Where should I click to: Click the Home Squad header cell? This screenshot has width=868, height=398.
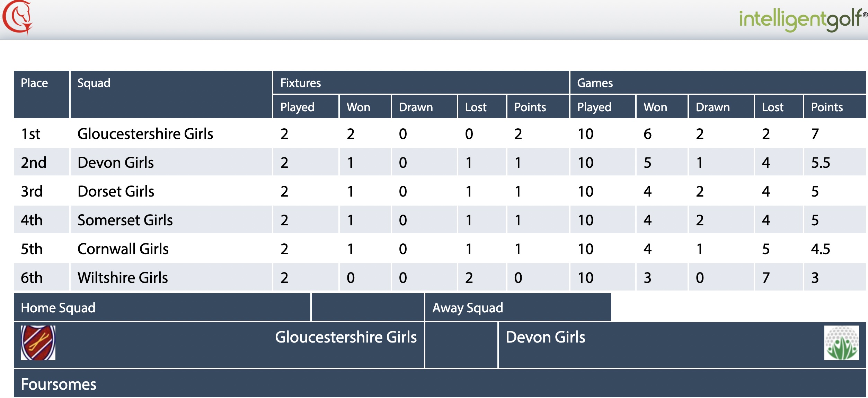pyautogui.click(x=162, y=307)
